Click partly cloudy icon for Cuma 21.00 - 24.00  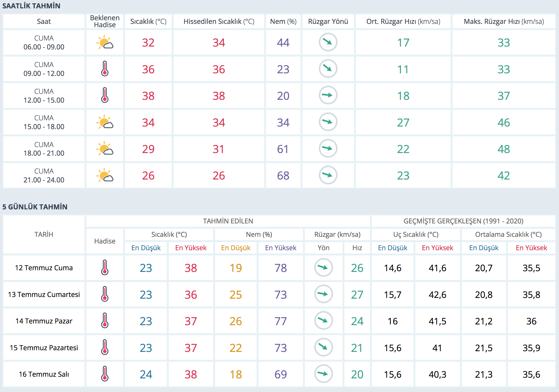point(105,175)
